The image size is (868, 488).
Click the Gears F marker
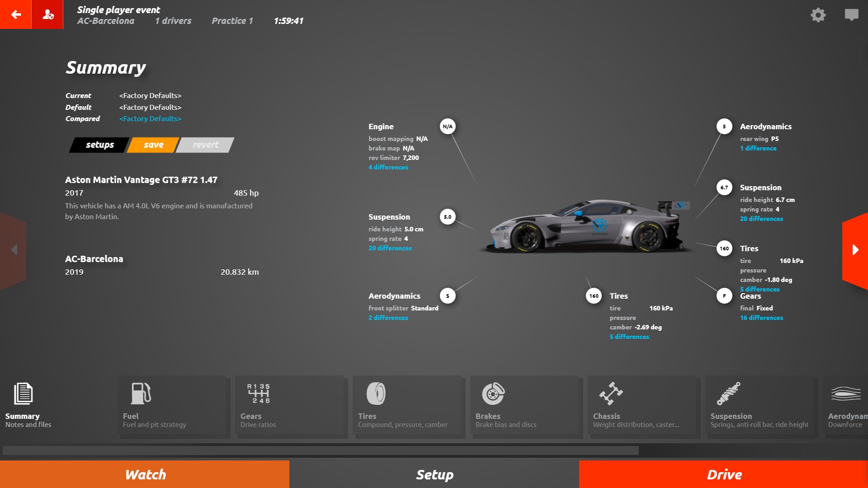[724, 296]
